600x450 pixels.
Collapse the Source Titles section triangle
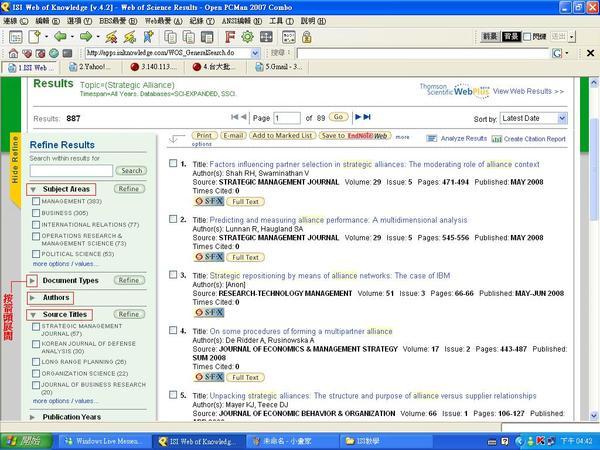[x=33, y=315]
